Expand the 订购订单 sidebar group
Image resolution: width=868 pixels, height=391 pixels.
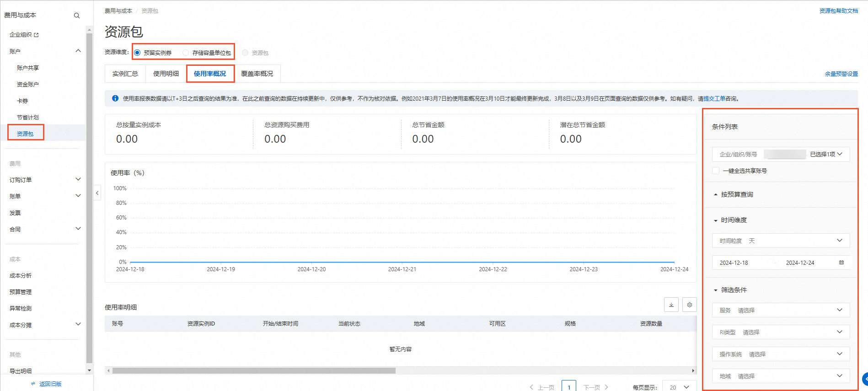pos(78,179)
